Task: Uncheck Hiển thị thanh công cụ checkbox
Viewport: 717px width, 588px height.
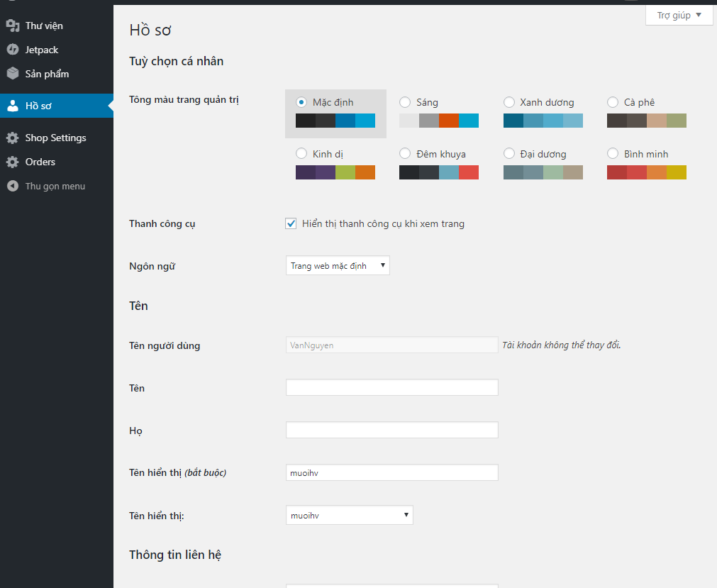Action: [291, 223]
